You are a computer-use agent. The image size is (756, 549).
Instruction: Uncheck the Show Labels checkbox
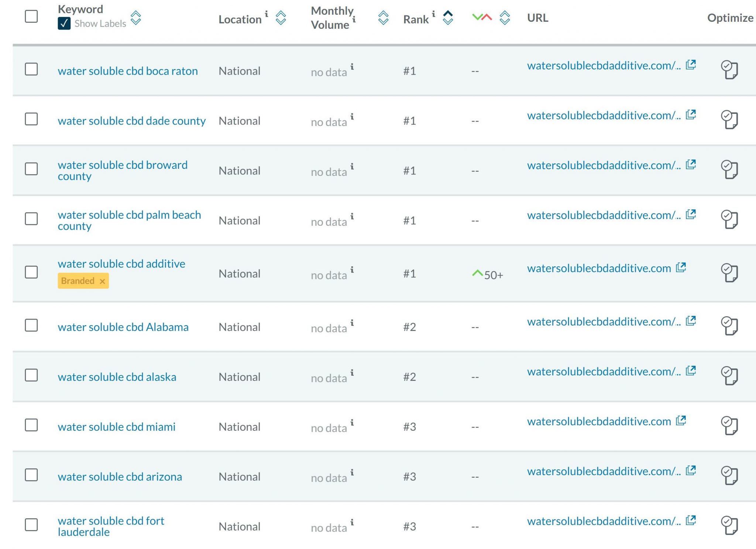64,24
